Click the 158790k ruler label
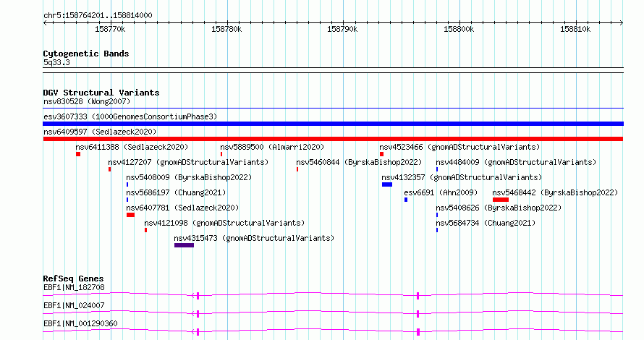644x340 pixels. pos(342,29)
